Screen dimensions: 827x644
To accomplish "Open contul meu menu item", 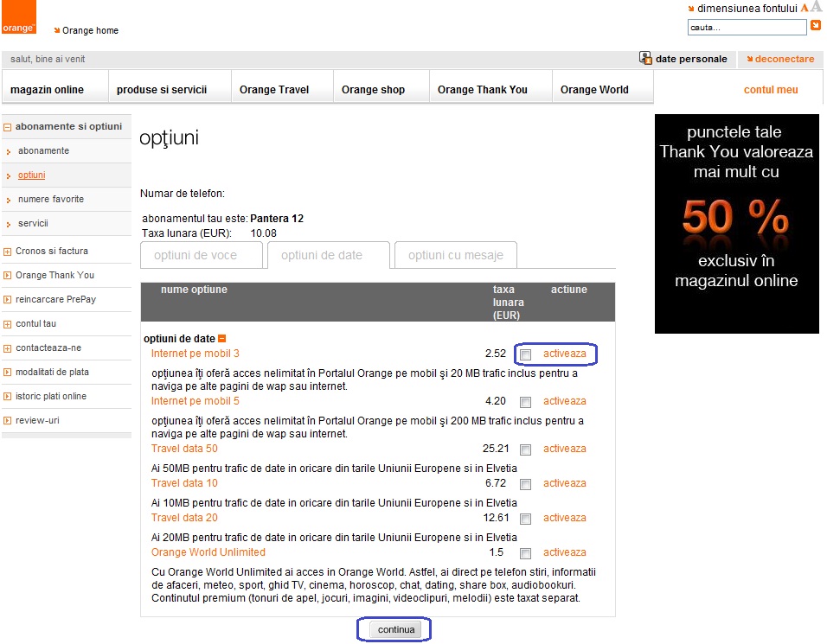I will point(771,90).
